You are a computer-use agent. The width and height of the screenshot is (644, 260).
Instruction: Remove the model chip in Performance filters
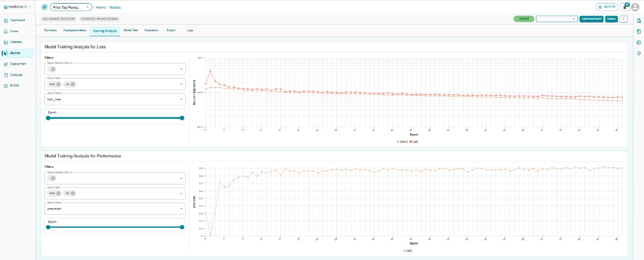[x=53, y=178]
